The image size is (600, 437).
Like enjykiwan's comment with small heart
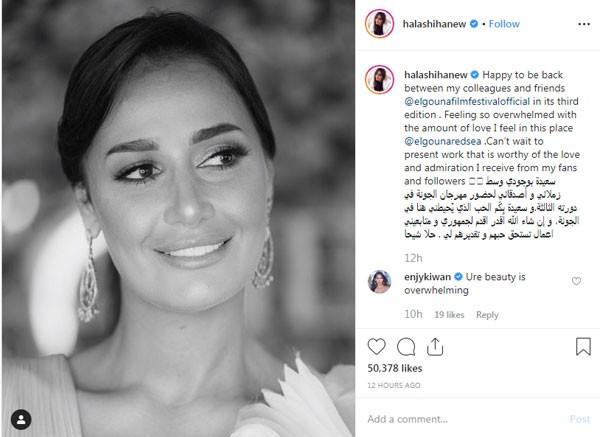coord(576,281)
